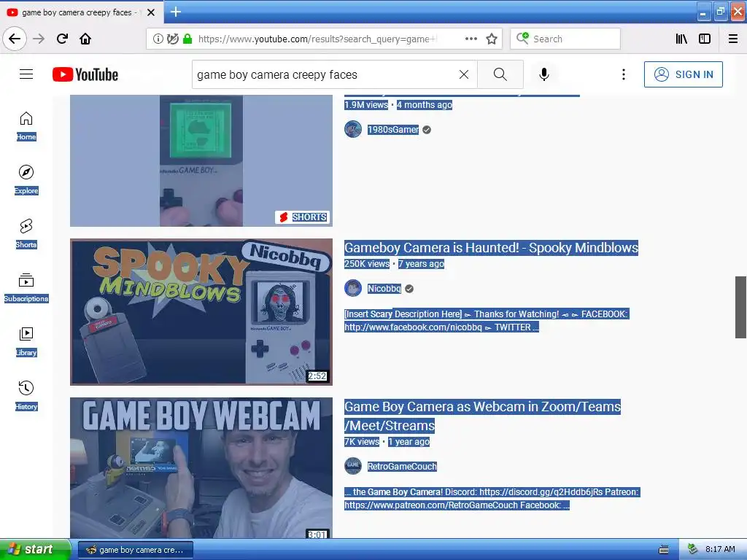The height and width of the screenshot is (560, 747).
Task: Click the 7K views text
Action: coord(362,441)
